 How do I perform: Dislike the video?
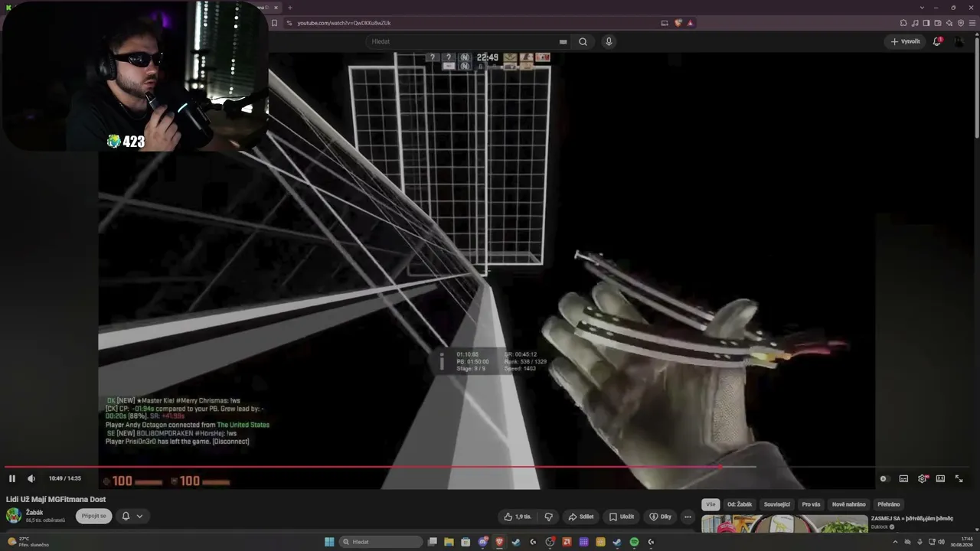[549, 517]
